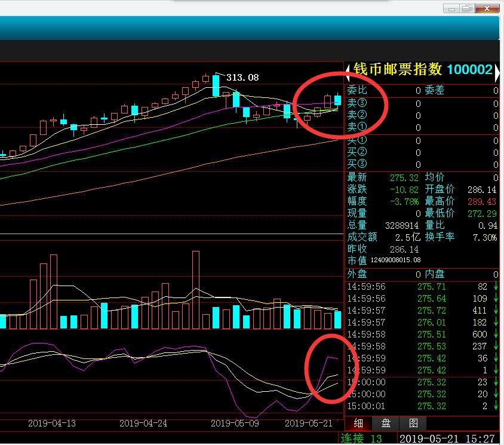The height and width of the screenshot is (445, 504).
Task: Select the 2019-05-21 date axis label
Action: (309, 423)
